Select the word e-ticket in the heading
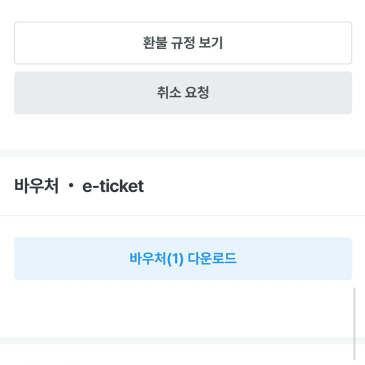365x365 pixels. tap(113, 186)
